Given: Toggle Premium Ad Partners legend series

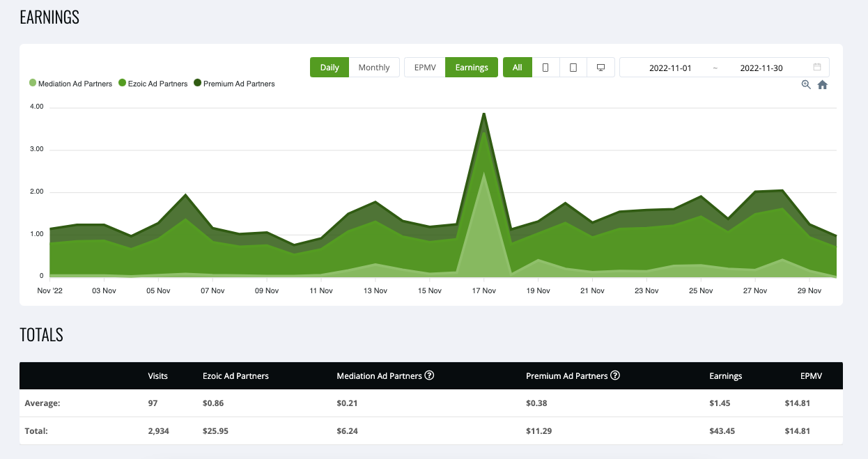Looking at the screenshot, I should point(234,84).
